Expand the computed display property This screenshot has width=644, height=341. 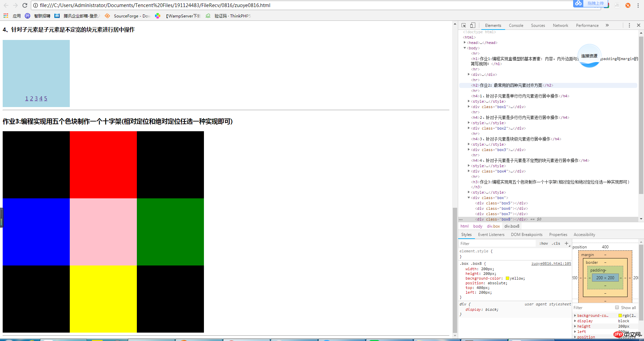(575, 321)
